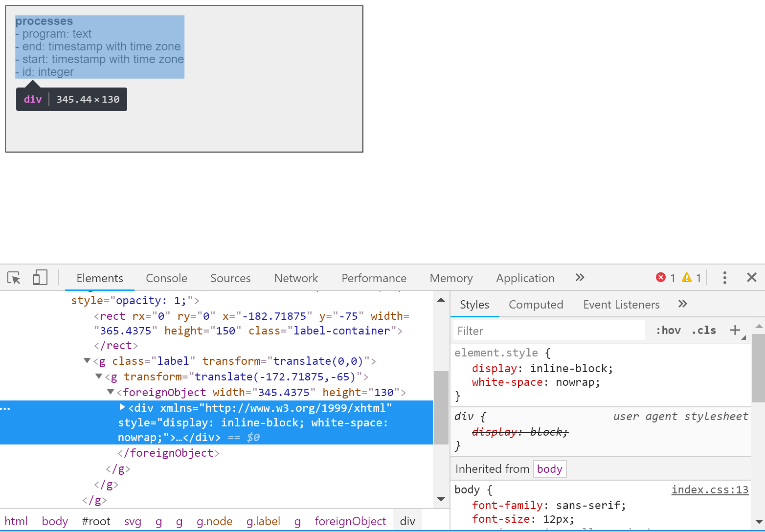Close the DevTools panel
Screen dimensions: 765x532
[752, 277]
